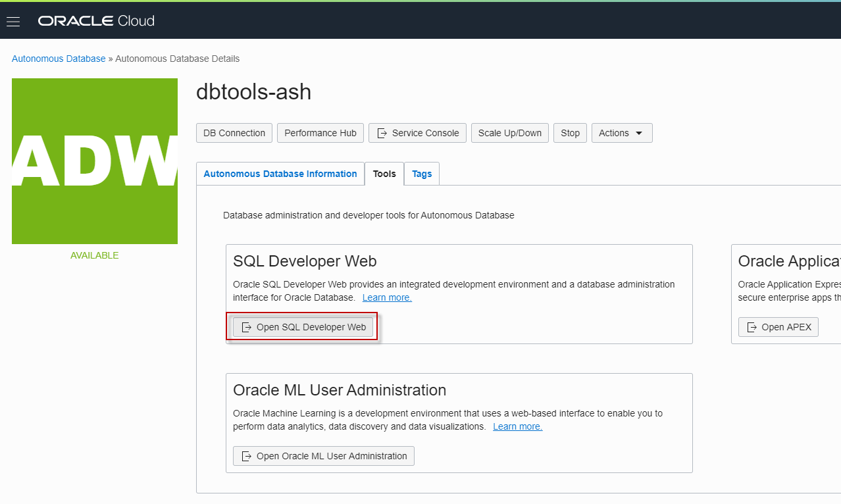Click Autonomous Database Details breadcrumb text
The image size is (841, 504).
point(178,59)
